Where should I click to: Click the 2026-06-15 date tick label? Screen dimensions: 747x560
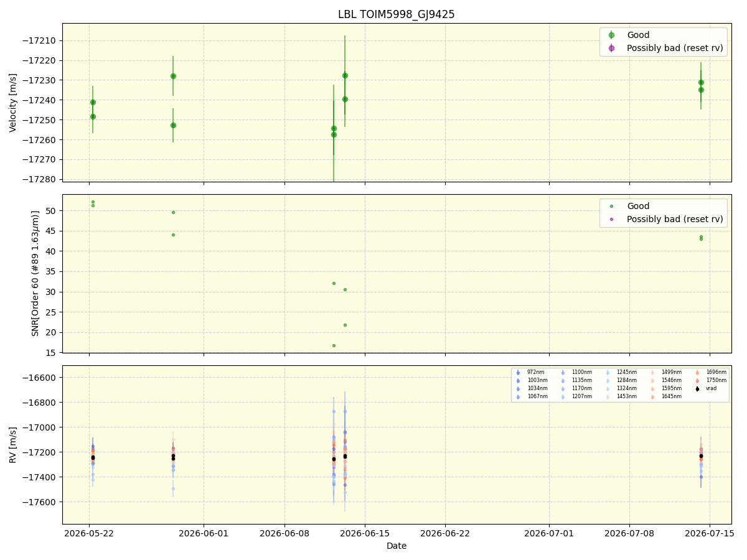[365, 533]
